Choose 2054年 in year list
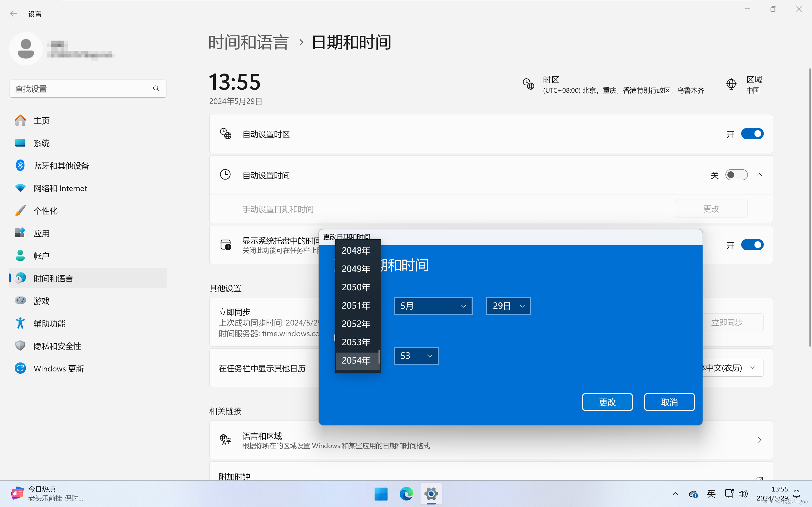The width and height of the screenshot is (812, 507). [356, 360]
